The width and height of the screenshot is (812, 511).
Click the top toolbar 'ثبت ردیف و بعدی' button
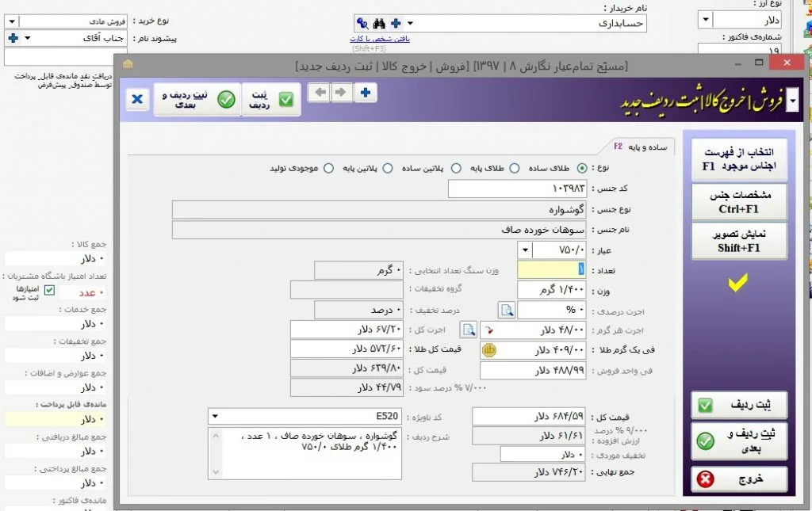(x=197, y=99)
